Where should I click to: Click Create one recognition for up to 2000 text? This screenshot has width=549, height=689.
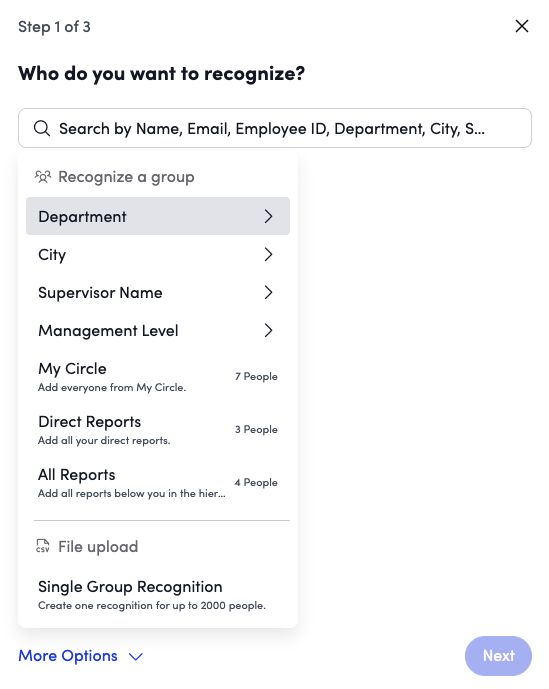click(x=152, y=606)
